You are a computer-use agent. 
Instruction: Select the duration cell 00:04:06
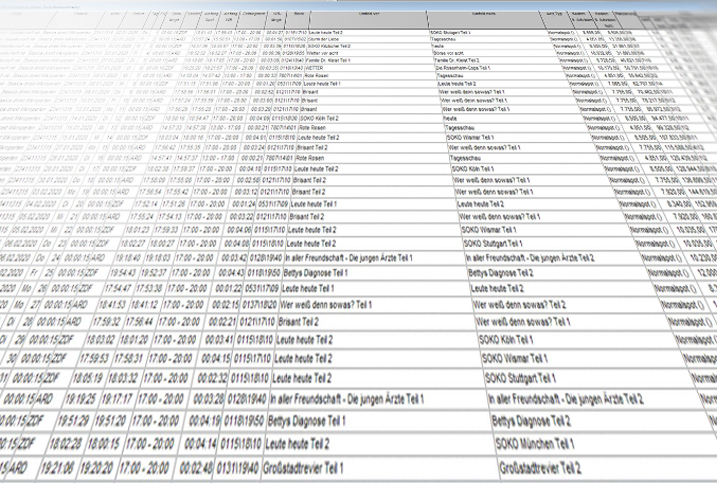pyautogui.click(x=238, y=230)
